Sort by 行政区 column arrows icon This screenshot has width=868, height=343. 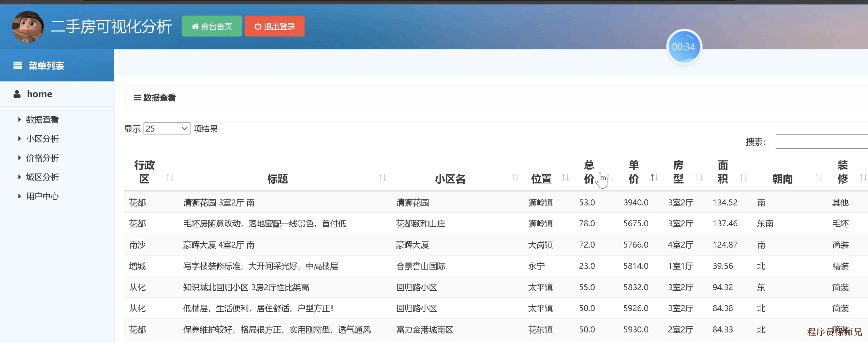[170, 178]
